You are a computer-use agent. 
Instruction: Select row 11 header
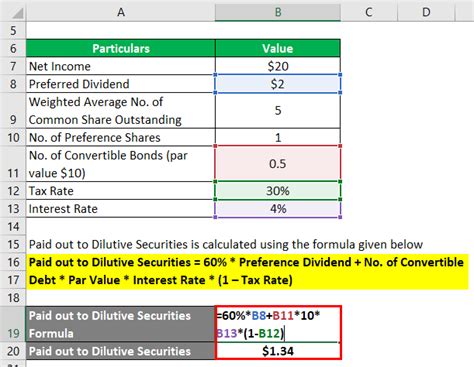pyautogui.click(x=13, y=164)
